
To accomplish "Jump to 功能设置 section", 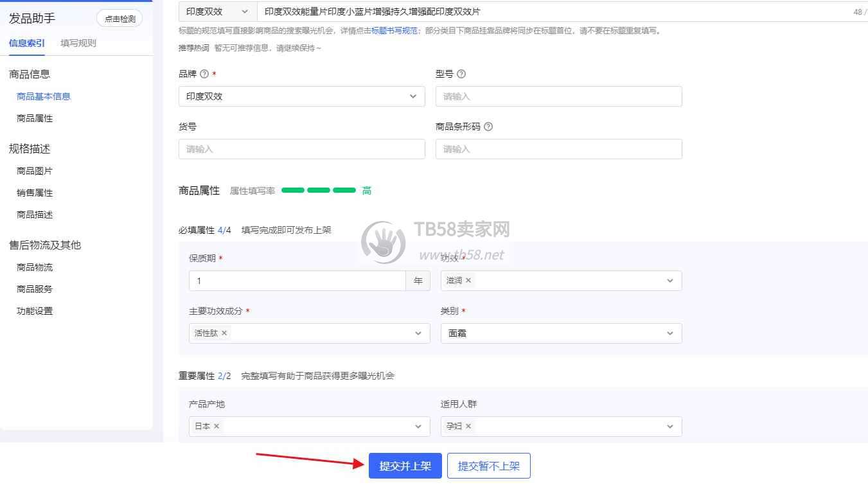I will coord(35,311).
